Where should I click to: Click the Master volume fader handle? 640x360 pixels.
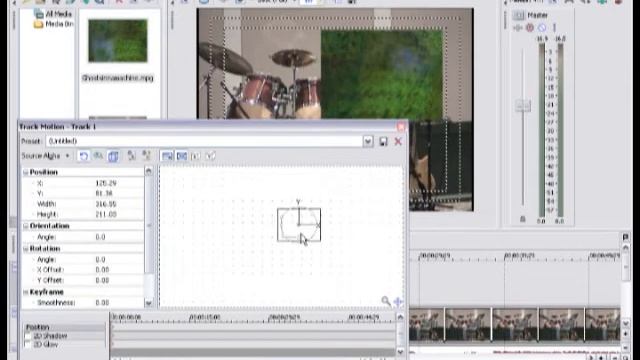tap(522, 106)
